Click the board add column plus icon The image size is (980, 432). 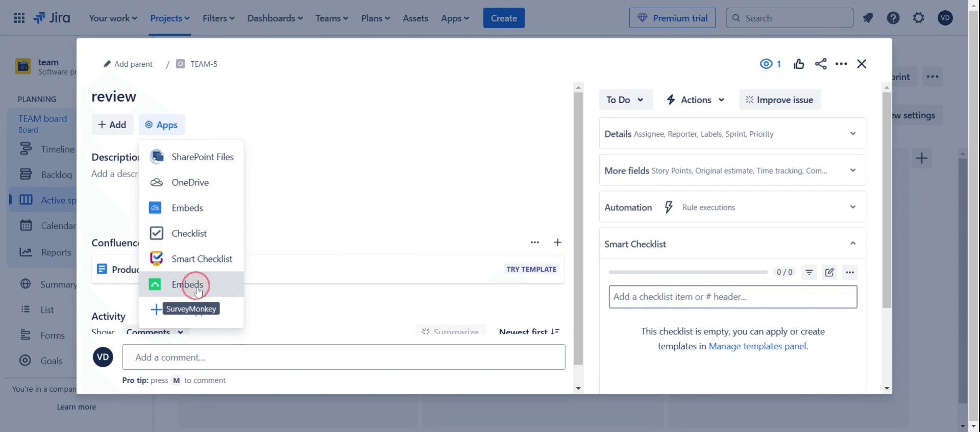922,158
